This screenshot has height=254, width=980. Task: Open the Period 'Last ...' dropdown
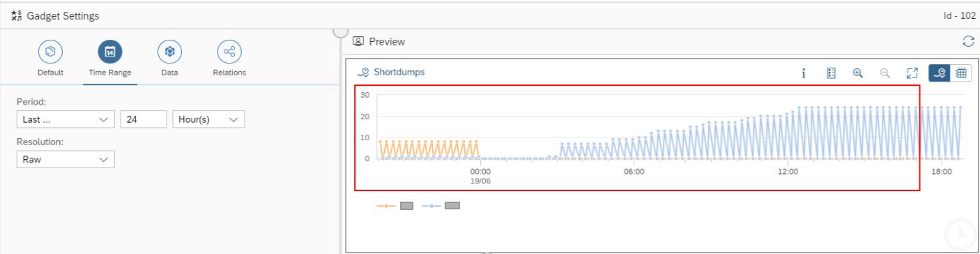click(66, 119)
